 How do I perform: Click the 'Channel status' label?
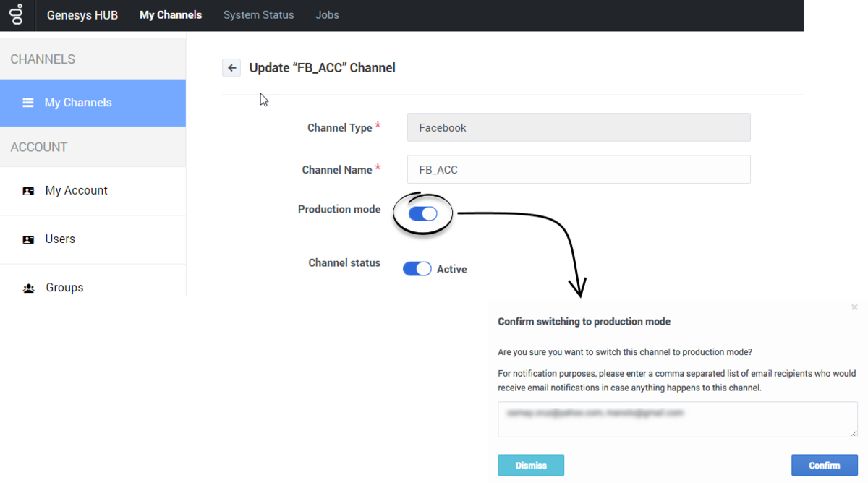[344, 262]
